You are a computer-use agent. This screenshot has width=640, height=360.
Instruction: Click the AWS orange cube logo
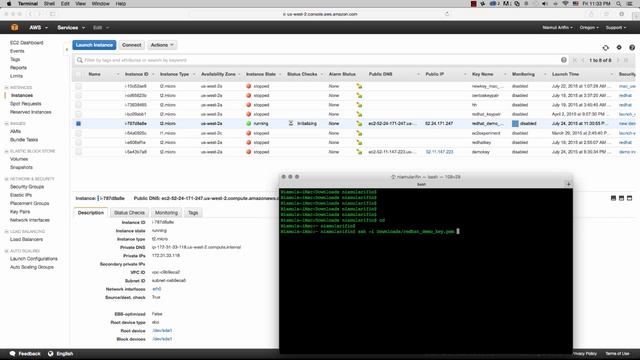click(x=15, y=27)
